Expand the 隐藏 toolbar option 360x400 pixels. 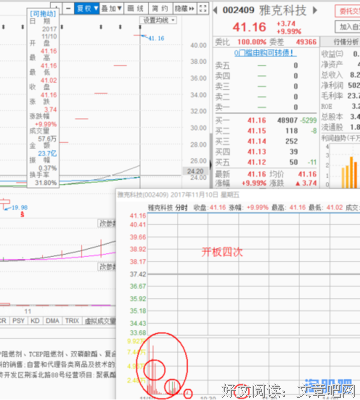pos(185,8)
